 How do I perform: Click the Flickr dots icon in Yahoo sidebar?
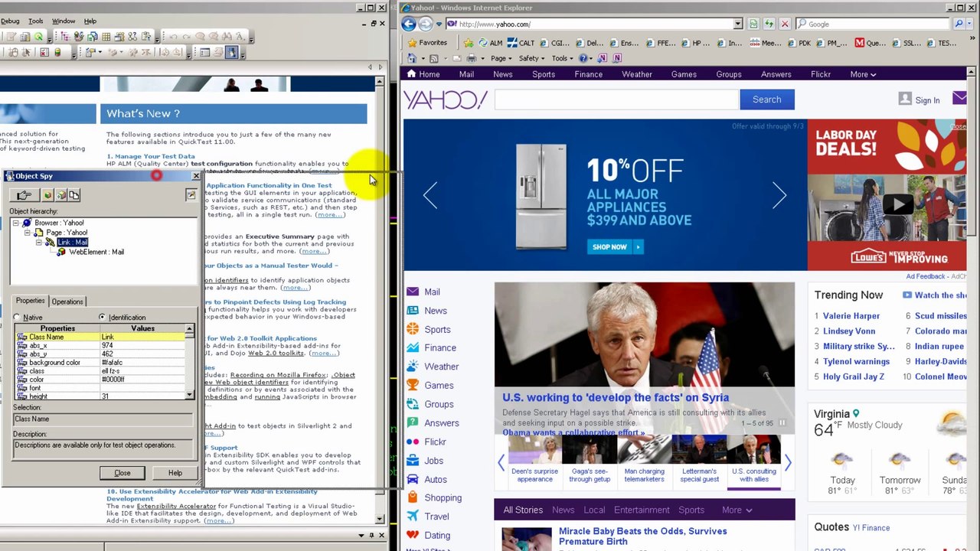click(x=413, y=442)
